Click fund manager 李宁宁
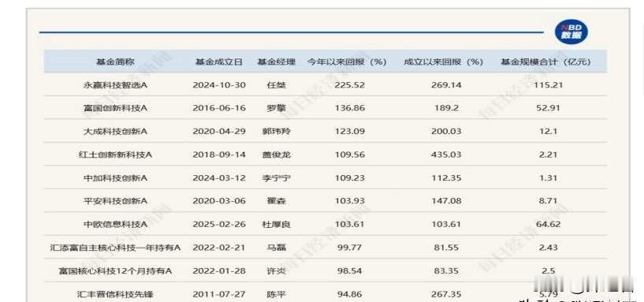Viewport: 644px width, 302px height. tap(276, 178)
